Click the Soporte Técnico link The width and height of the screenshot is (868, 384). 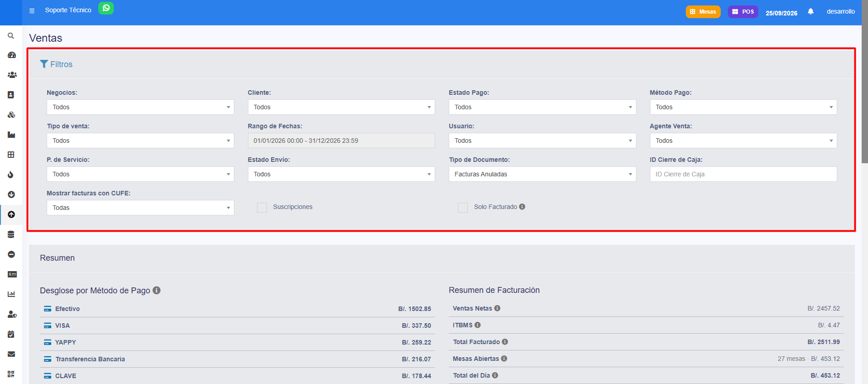coord(68,10)
